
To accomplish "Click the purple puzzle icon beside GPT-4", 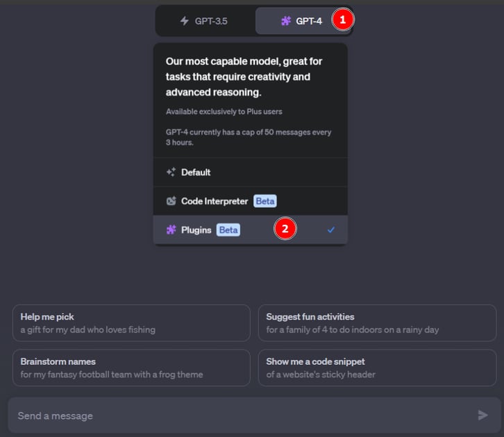I will [x=286, y=21].
